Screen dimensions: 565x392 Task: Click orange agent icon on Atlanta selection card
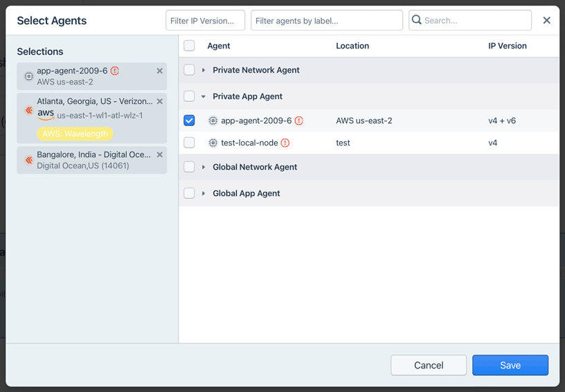29,110
